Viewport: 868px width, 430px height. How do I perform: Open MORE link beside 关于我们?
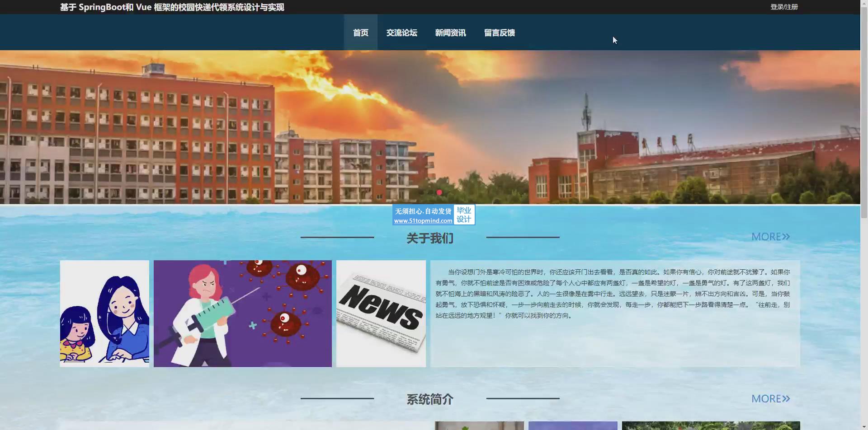tap(770, 237)
